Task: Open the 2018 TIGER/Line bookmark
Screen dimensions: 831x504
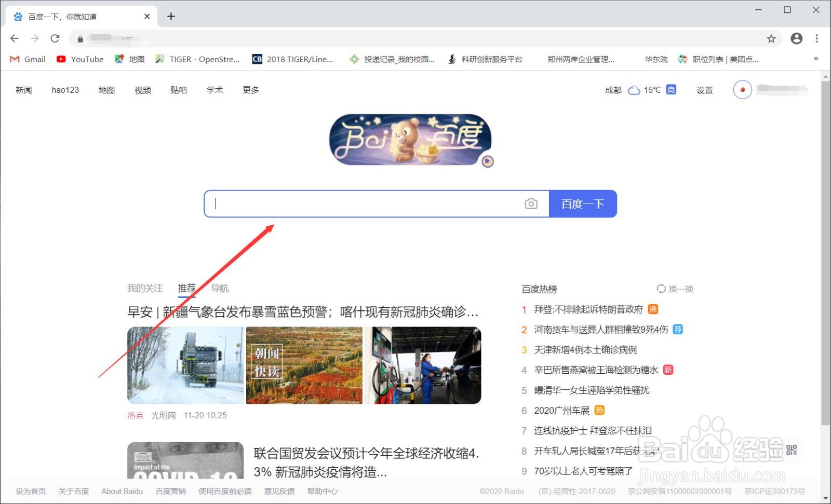Action: [292, 59]
